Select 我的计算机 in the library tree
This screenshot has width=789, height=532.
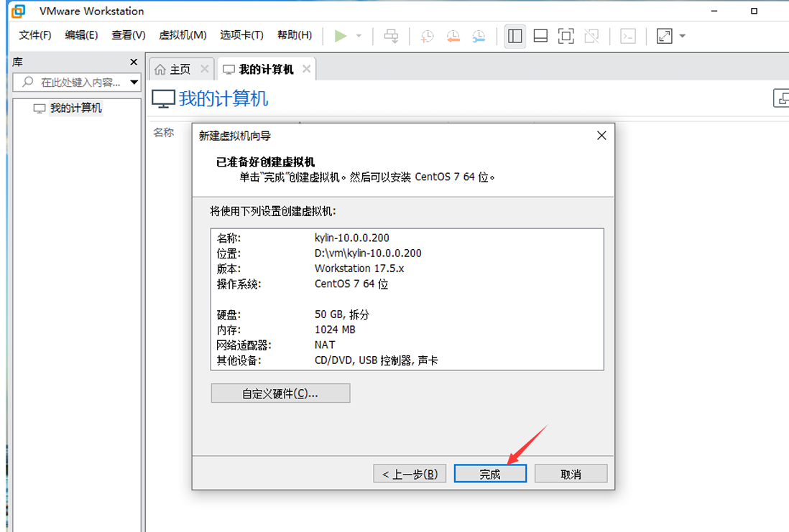click(75, 108)
